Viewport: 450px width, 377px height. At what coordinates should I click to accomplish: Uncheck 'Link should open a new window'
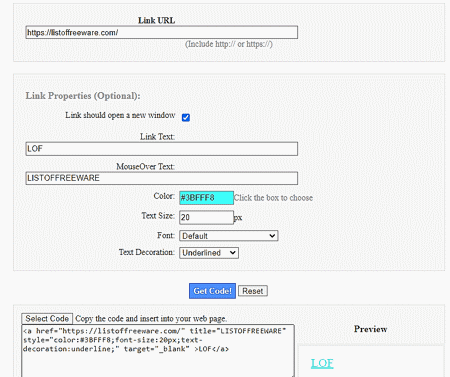coord(186,117)
